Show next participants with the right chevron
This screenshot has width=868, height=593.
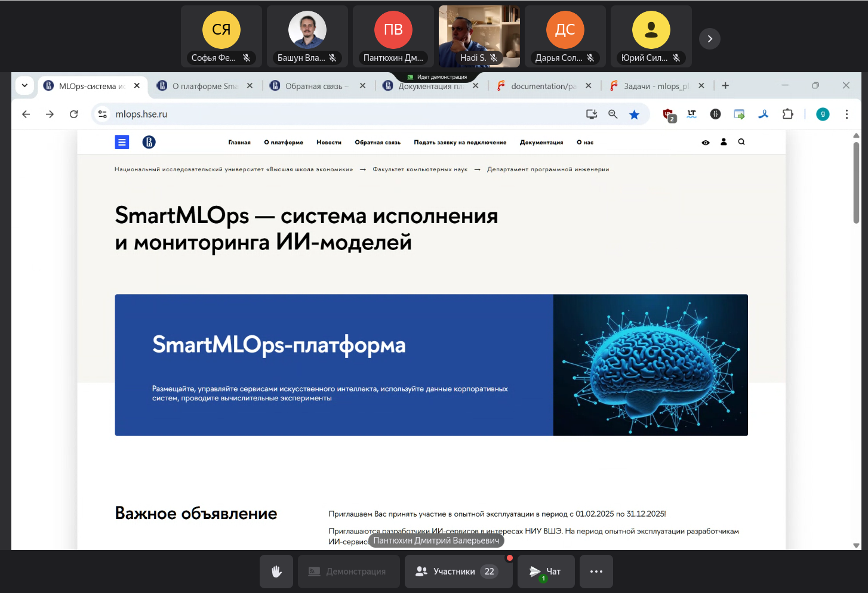point(710,39)
